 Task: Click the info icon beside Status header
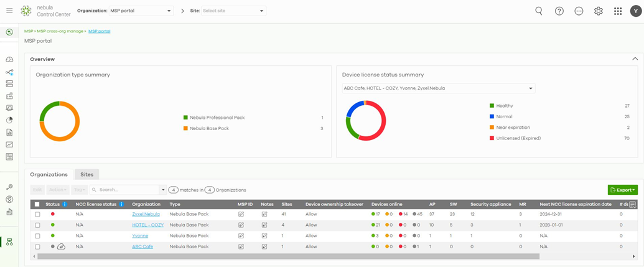click(65, 204)
